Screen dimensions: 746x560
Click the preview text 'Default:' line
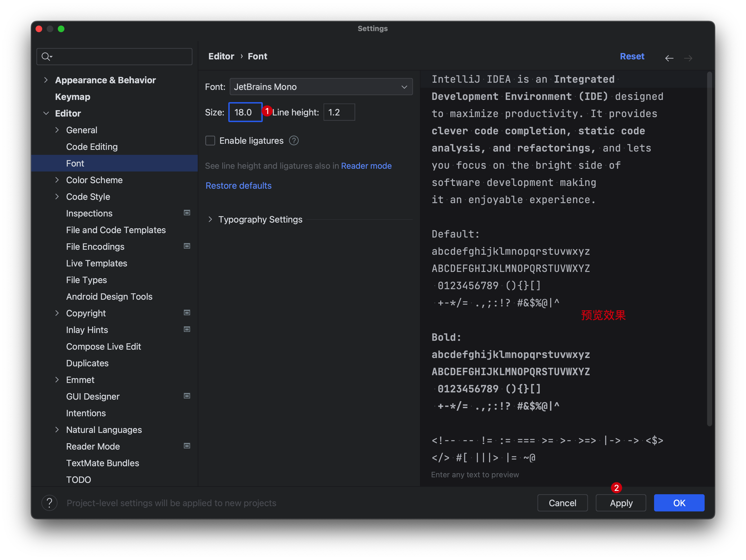[455, 234]
